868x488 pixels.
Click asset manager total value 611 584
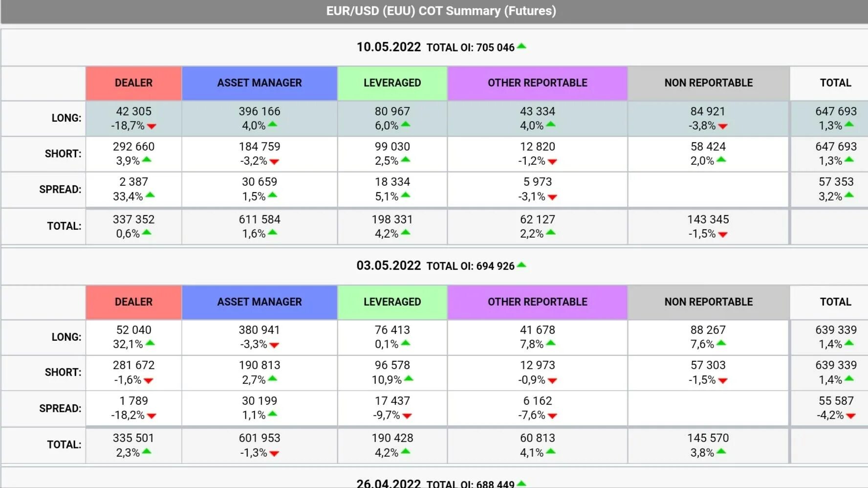[x=260, y=220]
